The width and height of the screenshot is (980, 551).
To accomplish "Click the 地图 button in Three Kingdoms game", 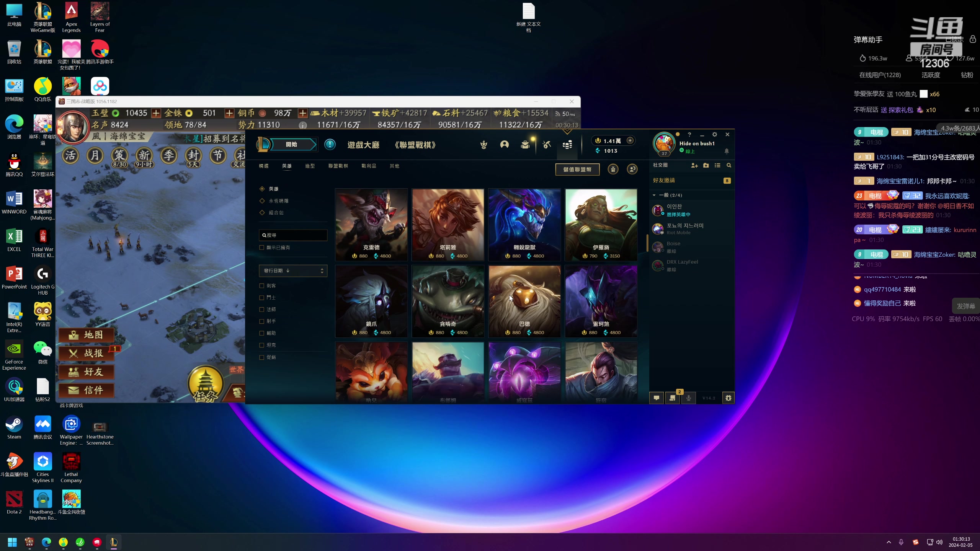I will (87, 335).
